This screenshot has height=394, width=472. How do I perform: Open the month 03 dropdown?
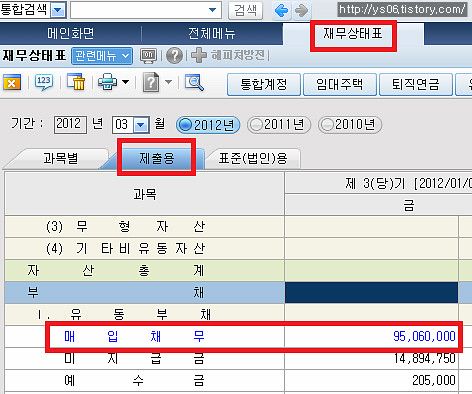tap(141, 125)
